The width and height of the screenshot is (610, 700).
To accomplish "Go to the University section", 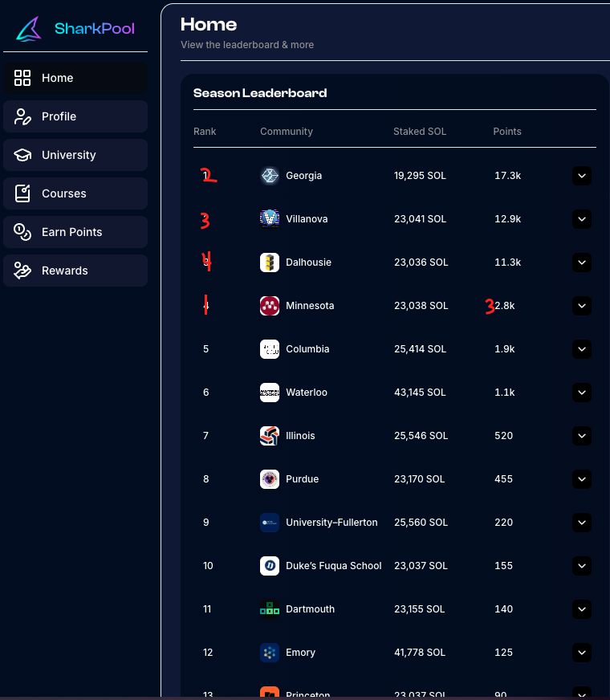I will point(75,155).
